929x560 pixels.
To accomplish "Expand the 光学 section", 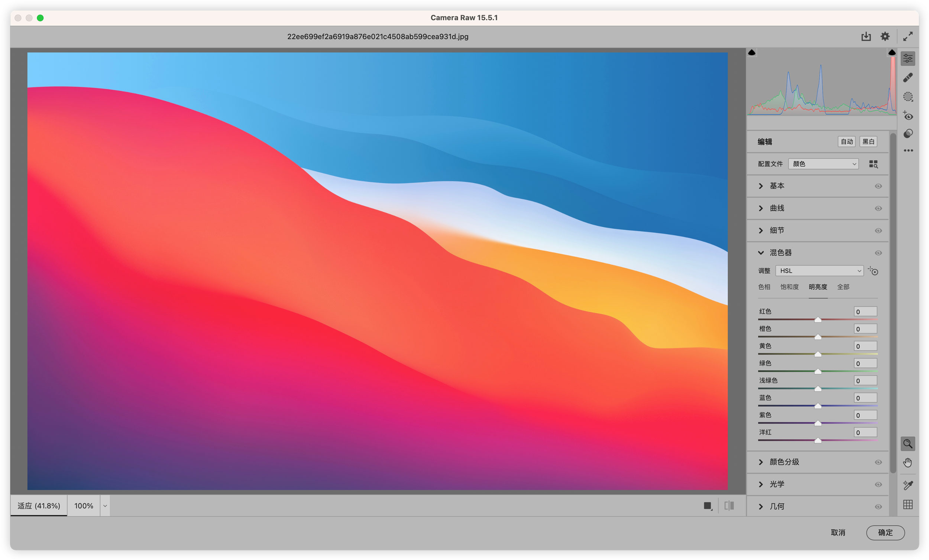I will coord(761,484).
